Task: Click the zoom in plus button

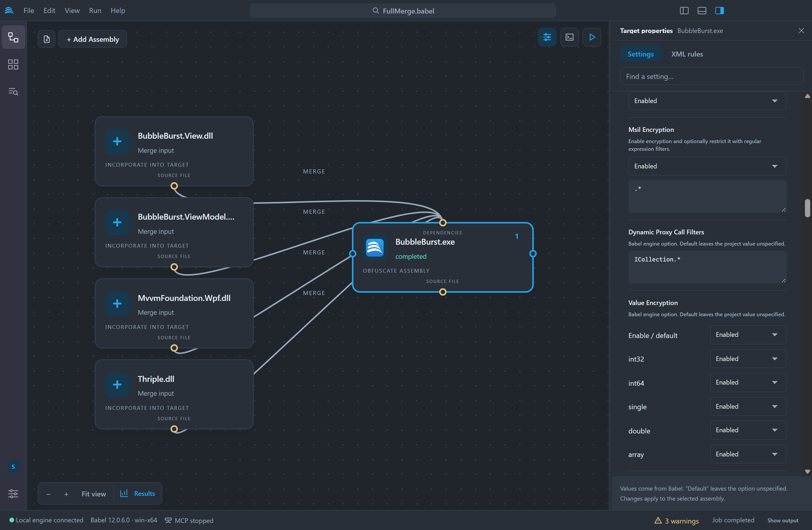Action: tap(66, 494)
